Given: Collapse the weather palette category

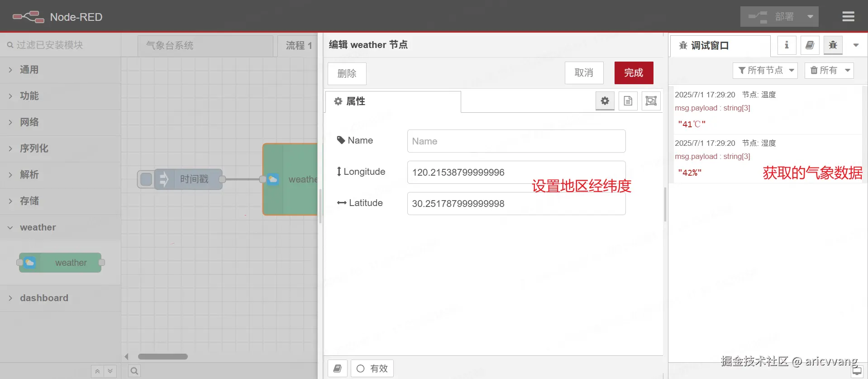Looking at the screenshot, I should pos(60,227).
